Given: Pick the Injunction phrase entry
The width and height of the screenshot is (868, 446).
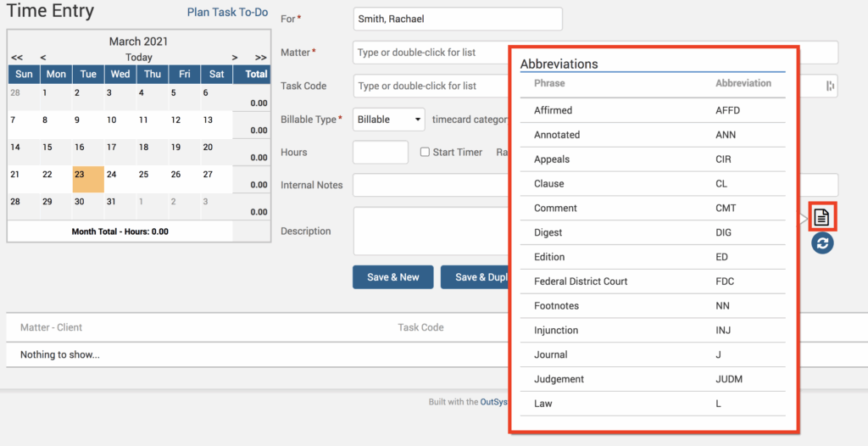Looking at the screenshot, I should 556,331.
